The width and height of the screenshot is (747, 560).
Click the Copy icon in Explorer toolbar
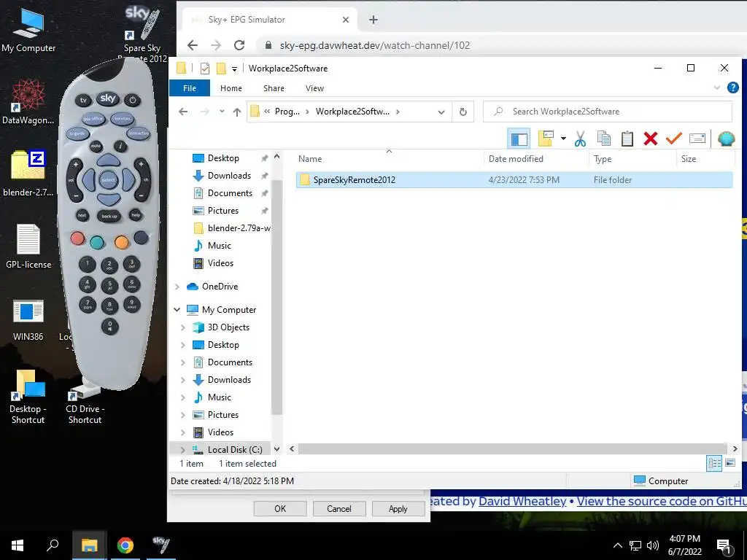[x=603, y=139]
